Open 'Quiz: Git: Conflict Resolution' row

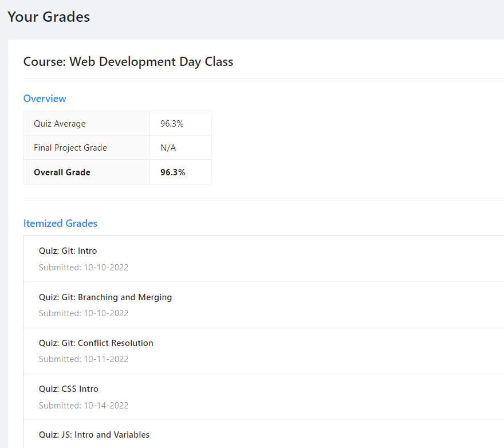click(x=263, y=351)
